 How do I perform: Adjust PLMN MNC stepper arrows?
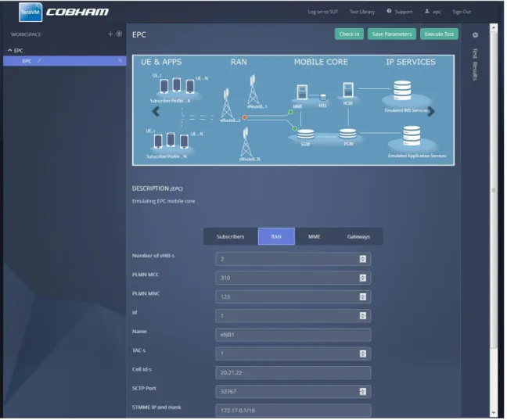tap(362, 296)
